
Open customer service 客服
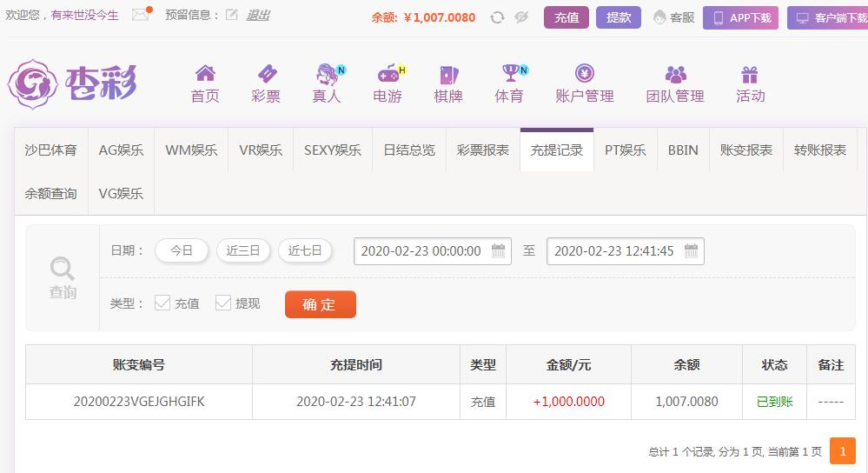coord(673,17)
